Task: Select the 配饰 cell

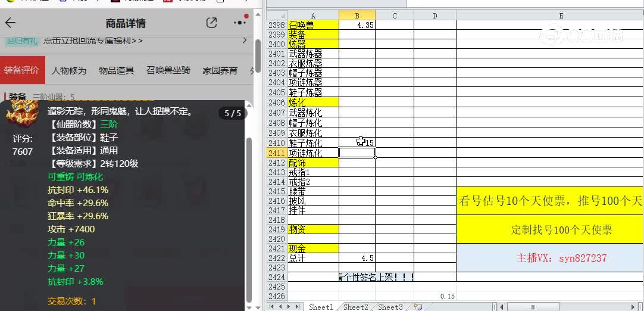Action: (314, 163)
